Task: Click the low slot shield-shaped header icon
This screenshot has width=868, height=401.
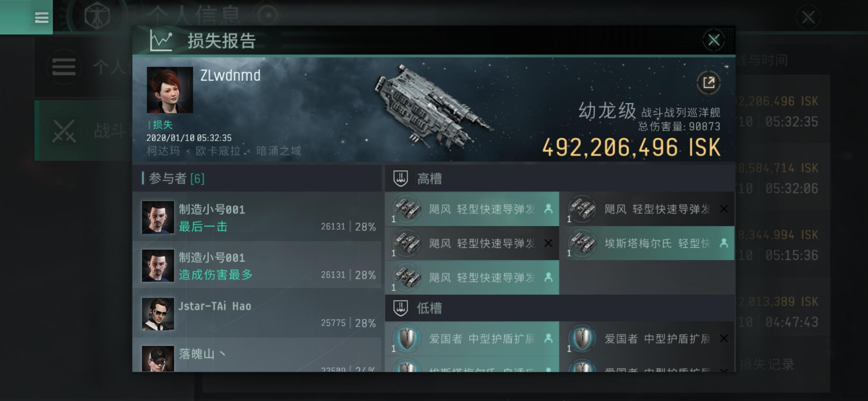Action: [x=401, y=308]
